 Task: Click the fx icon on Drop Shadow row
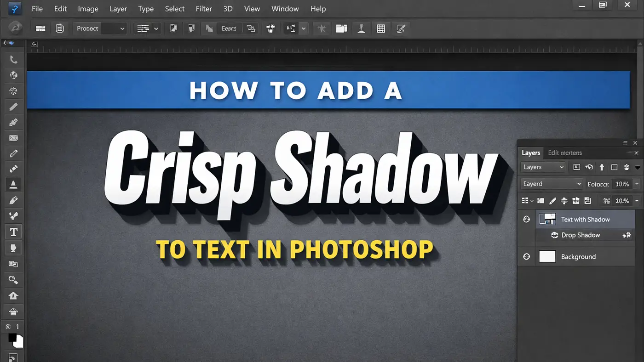tap(627, 235)
